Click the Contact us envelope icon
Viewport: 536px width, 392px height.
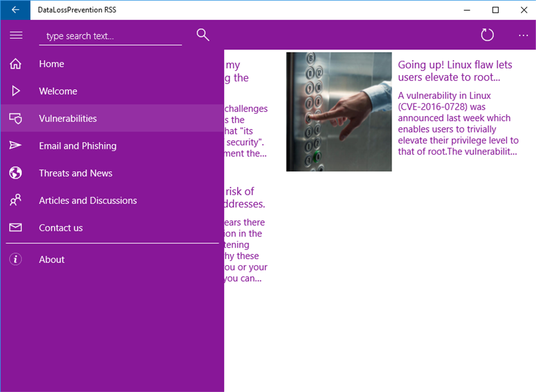15,227
